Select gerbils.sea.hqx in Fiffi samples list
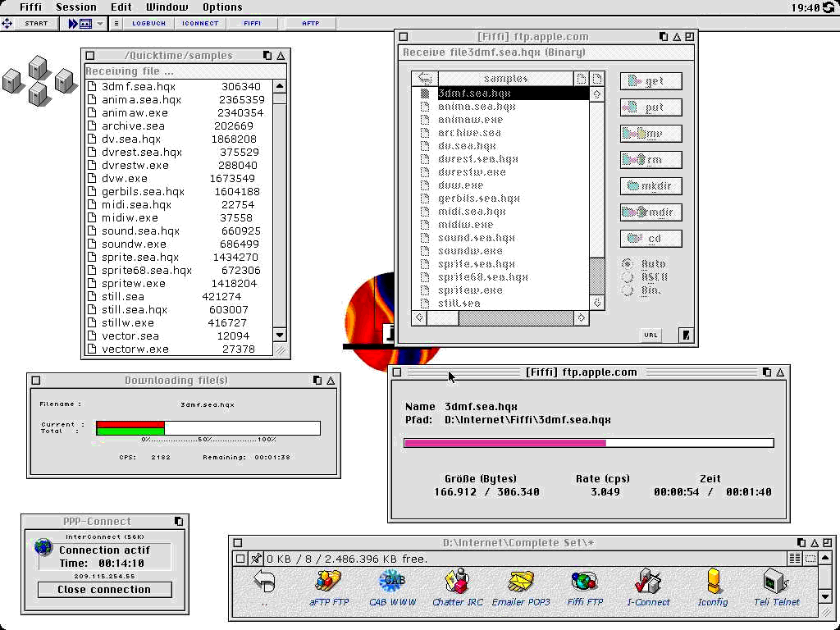 pos(478,199)
